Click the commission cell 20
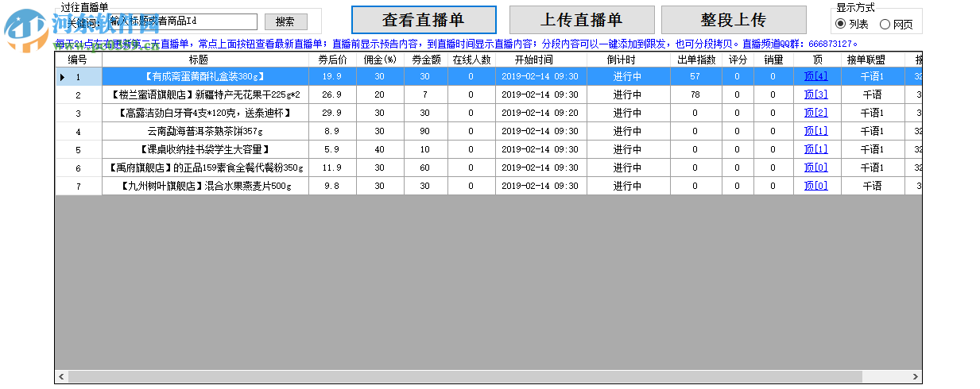 click(x=380, y=94)
